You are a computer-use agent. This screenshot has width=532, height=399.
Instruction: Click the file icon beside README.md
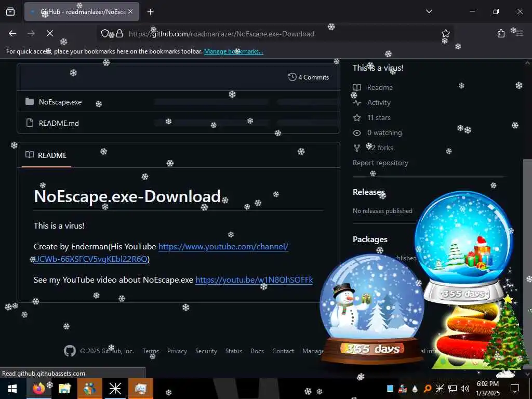tap(30, 123)
